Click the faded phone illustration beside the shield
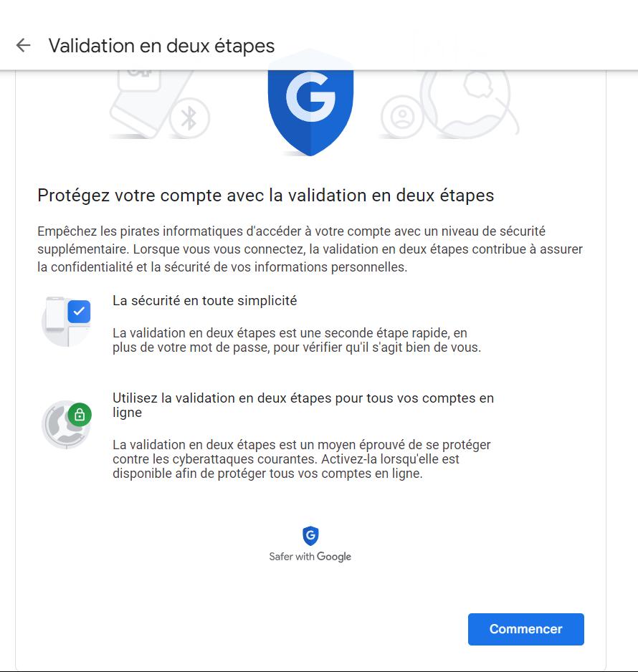Image resolution: width=638 pixels, height=672 pixels. [x=143, y=100]
